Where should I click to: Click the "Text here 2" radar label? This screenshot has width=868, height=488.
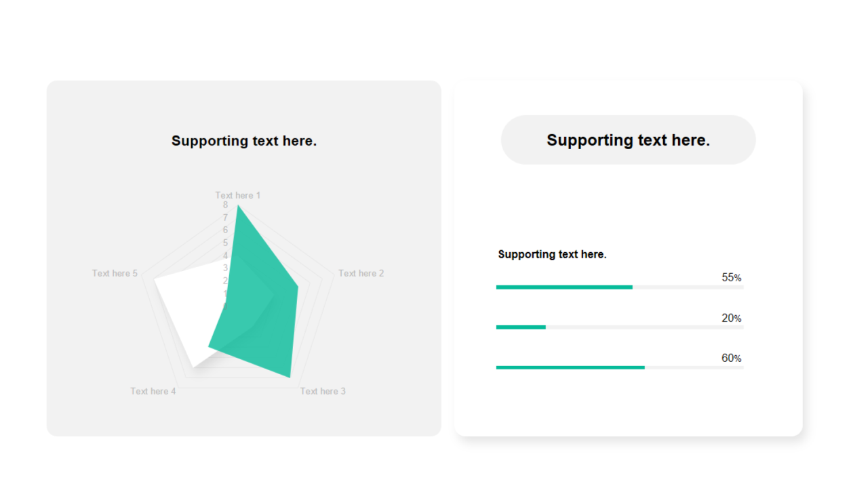point(361,273)
